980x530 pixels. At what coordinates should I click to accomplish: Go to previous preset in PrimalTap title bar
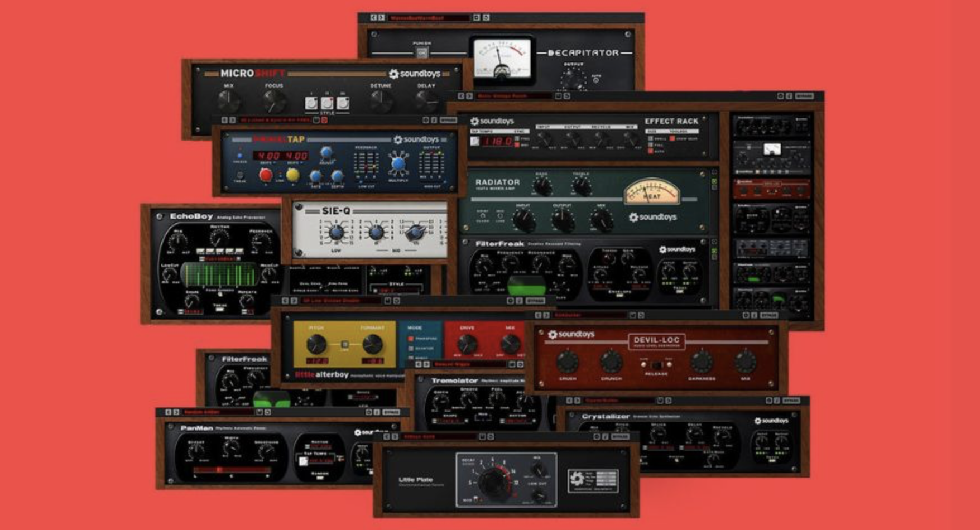(x=224, y=120)
